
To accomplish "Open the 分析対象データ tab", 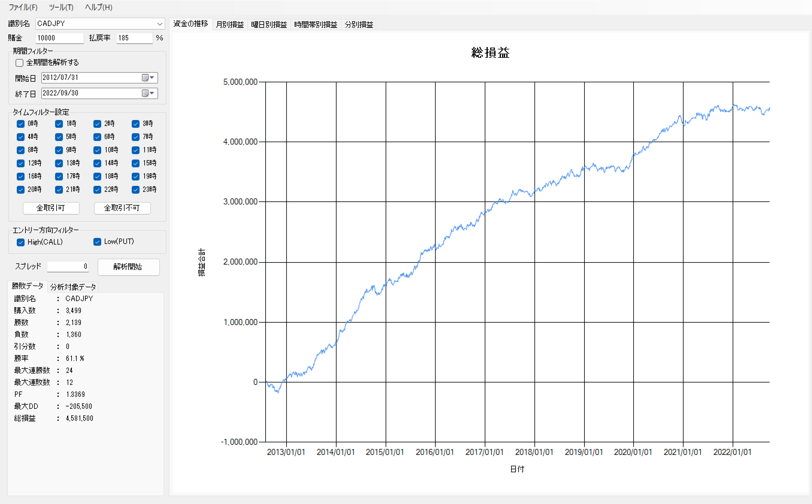I will [x=73, y=287].
